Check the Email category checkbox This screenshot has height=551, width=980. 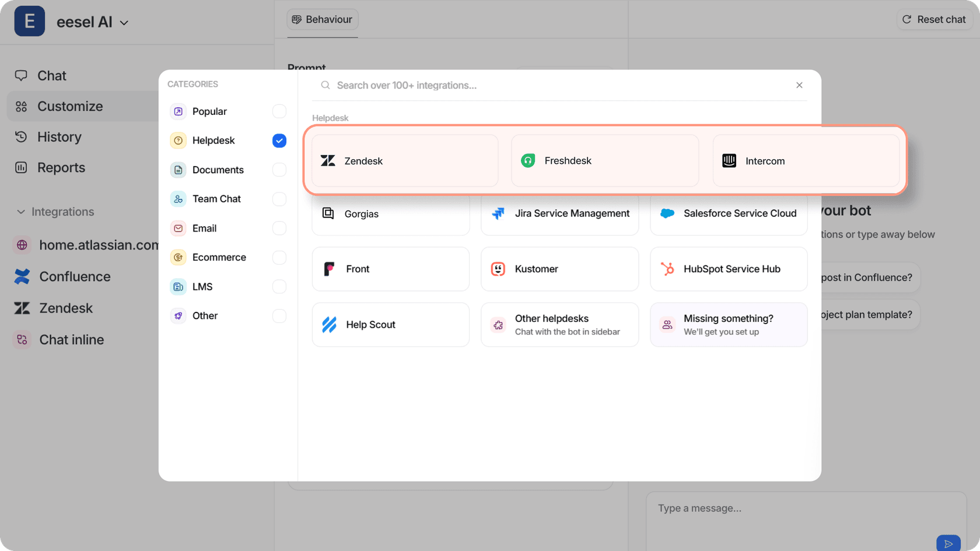[x=279, y=228]
